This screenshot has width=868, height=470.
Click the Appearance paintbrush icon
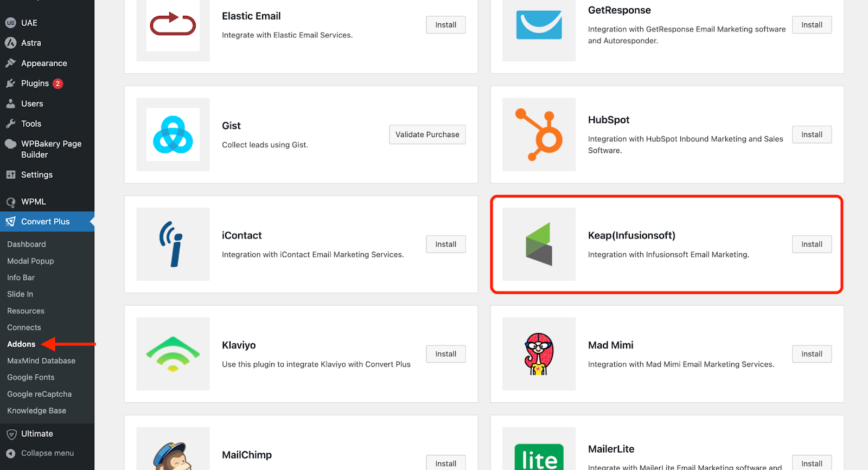[x=10, y=63]
